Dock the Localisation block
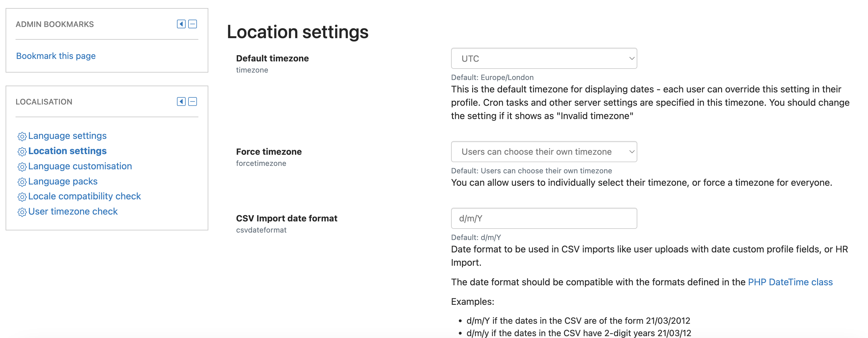The height and width of the screenshot is (338, 868). tap(181, 101)
